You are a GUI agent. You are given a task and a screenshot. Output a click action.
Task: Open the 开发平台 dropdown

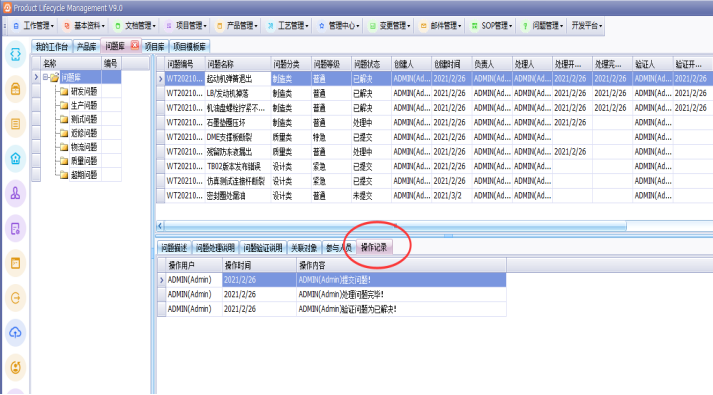point(587,26)
